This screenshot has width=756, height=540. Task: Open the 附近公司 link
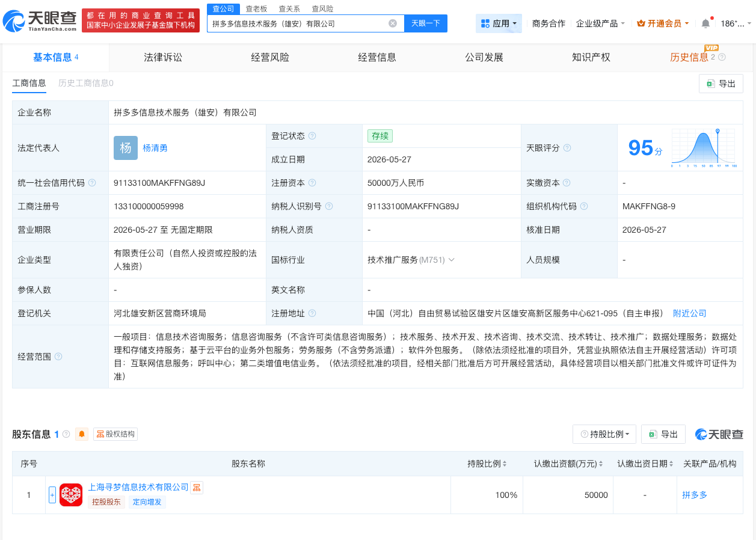pyautogui.click(x=690, y=313)
